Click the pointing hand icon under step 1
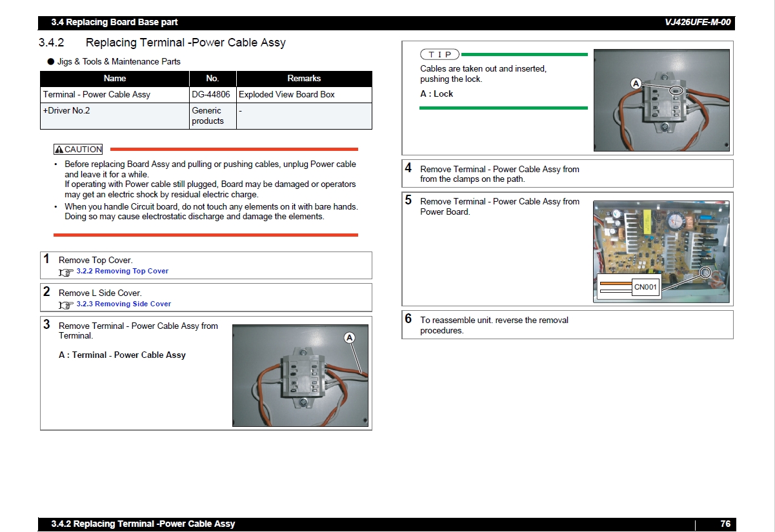The width and height of the screenshot is (775, 532). click(x=66, y=272)
